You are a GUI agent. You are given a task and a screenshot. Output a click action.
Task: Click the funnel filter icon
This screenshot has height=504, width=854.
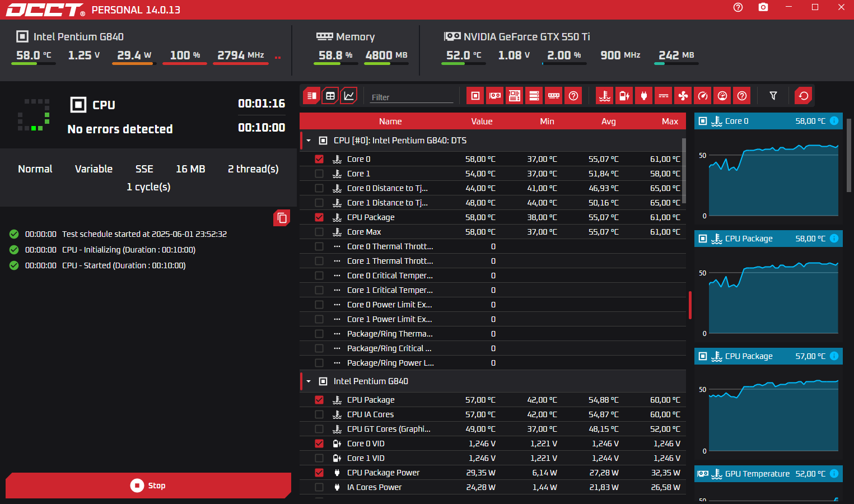(773, 96)
